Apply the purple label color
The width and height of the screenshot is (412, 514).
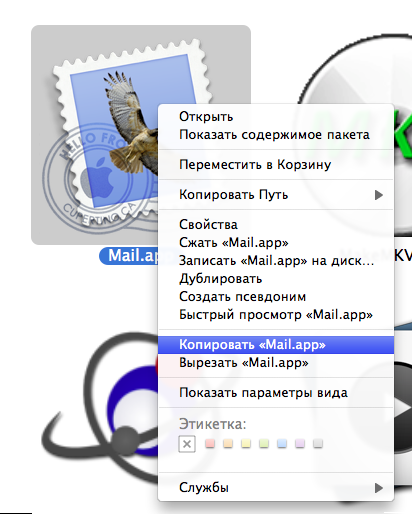[300, 443]
